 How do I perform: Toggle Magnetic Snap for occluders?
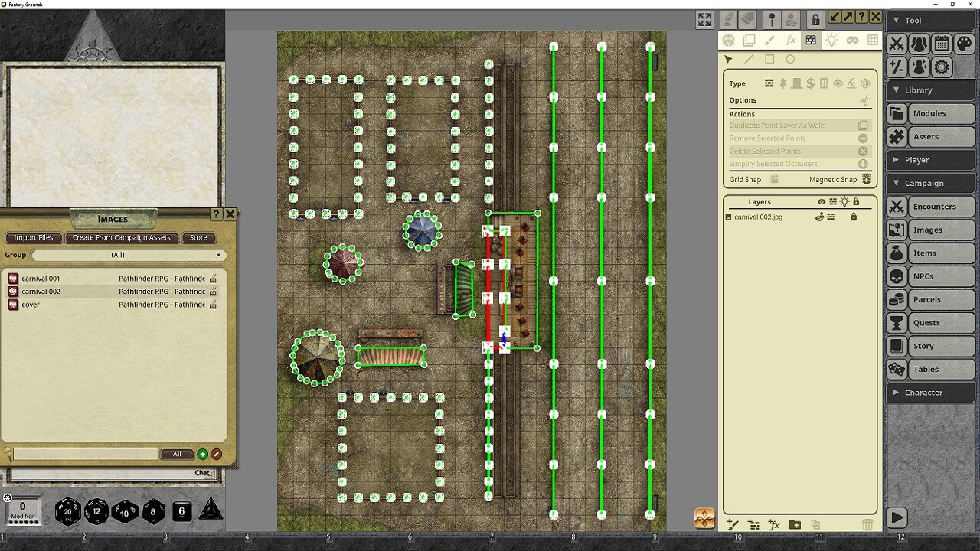(x=865, y=179)
